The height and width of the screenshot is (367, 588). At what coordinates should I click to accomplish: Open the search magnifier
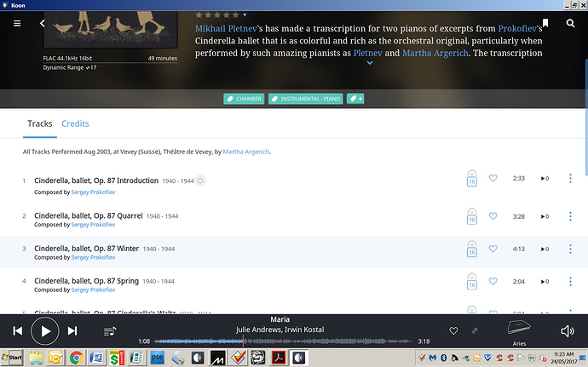(x=570, y=24)
